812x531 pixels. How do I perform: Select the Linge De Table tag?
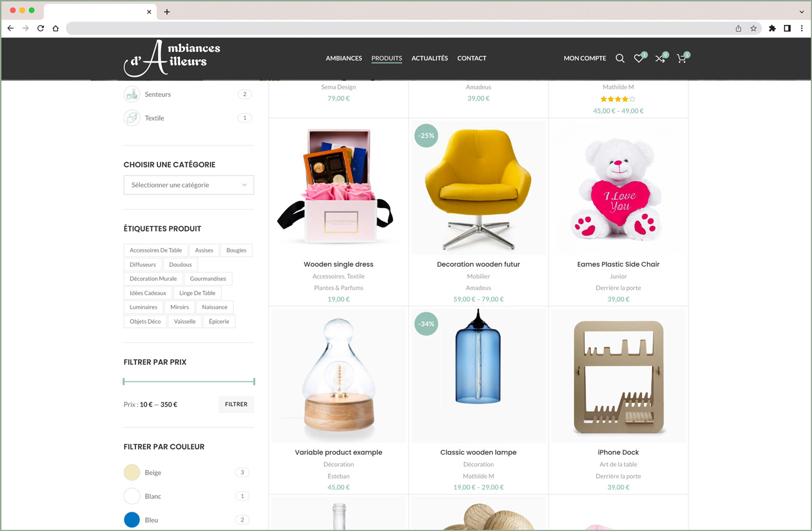coord(197,293)
